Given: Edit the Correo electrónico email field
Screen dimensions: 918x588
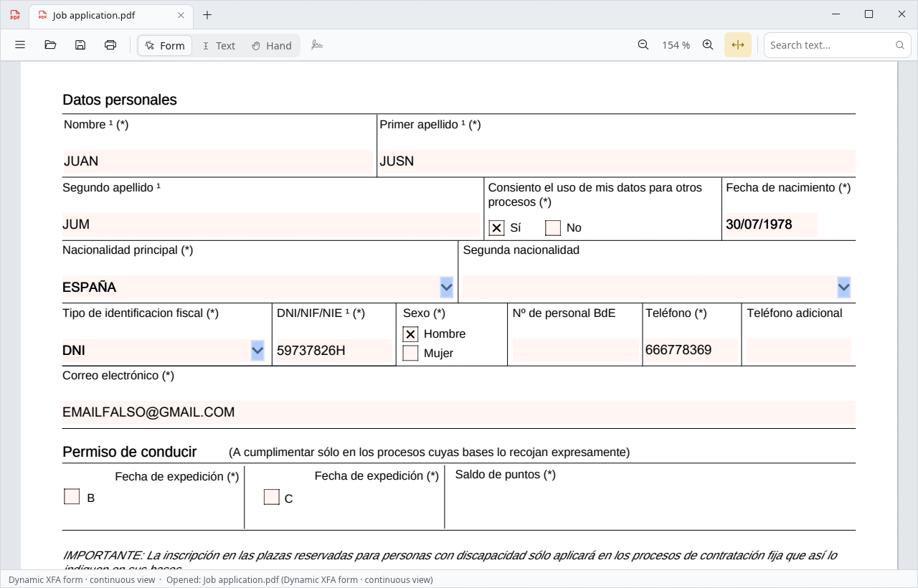Looking at the screenshot, I should 459,413.
